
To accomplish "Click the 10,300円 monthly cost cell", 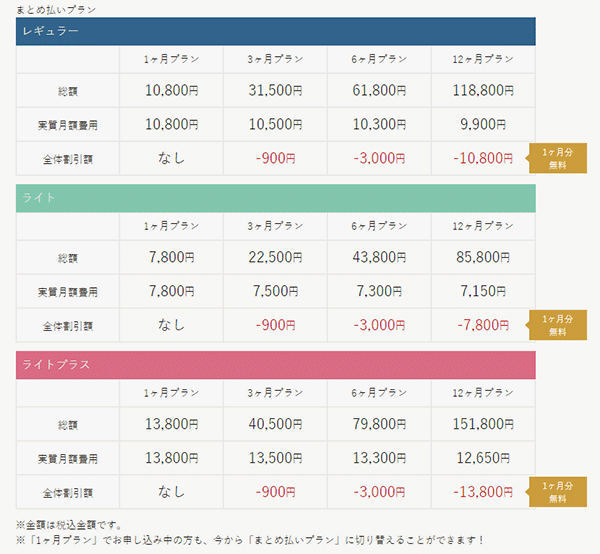I will [x=379, y=124].
